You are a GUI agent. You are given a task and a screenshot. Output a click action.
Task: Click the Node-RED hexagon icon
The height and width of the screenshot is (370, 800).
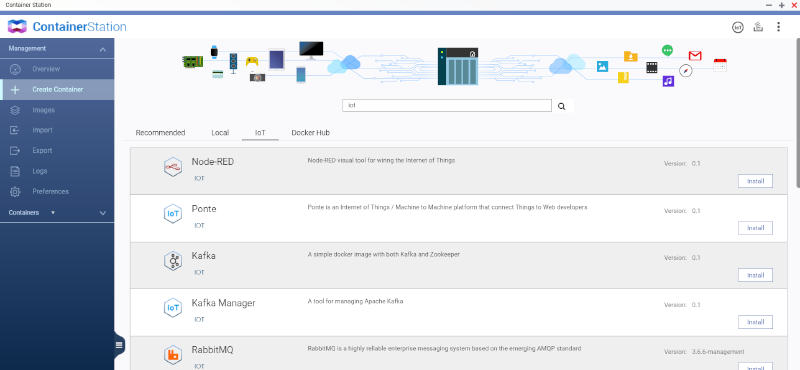coord(173,167)
